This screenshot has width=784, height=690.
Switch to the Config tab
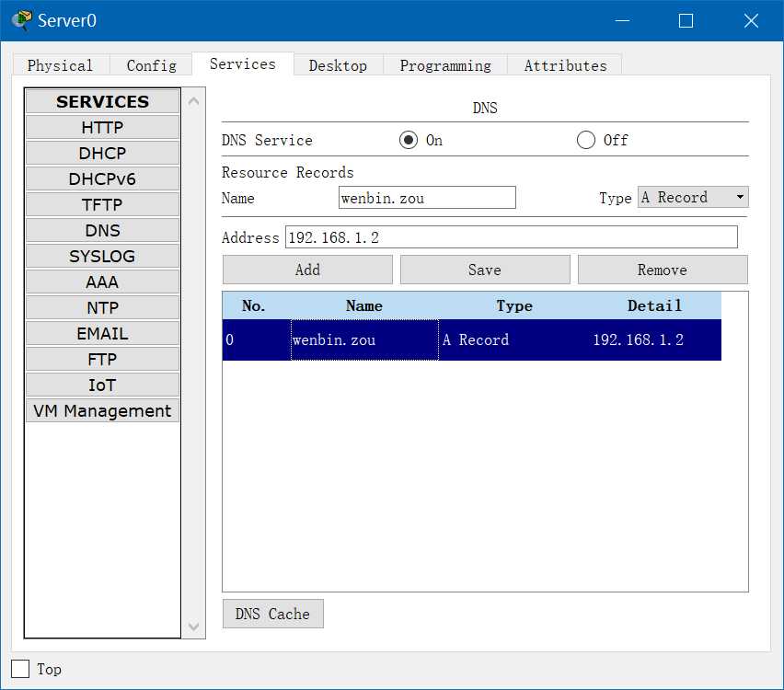[x=151, y=65]
